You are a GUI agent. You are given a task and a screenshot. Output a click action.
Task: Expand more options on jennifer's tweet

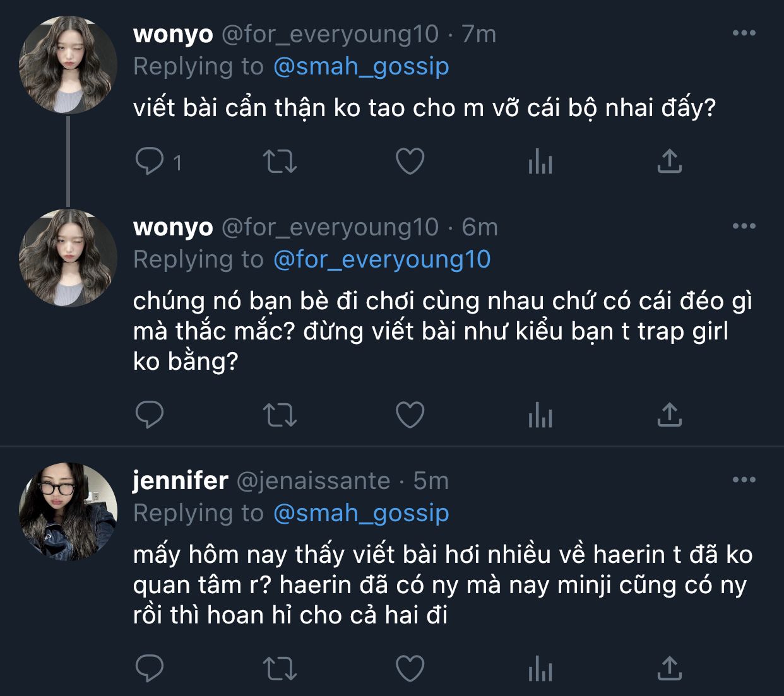click(x=744, y=480)
